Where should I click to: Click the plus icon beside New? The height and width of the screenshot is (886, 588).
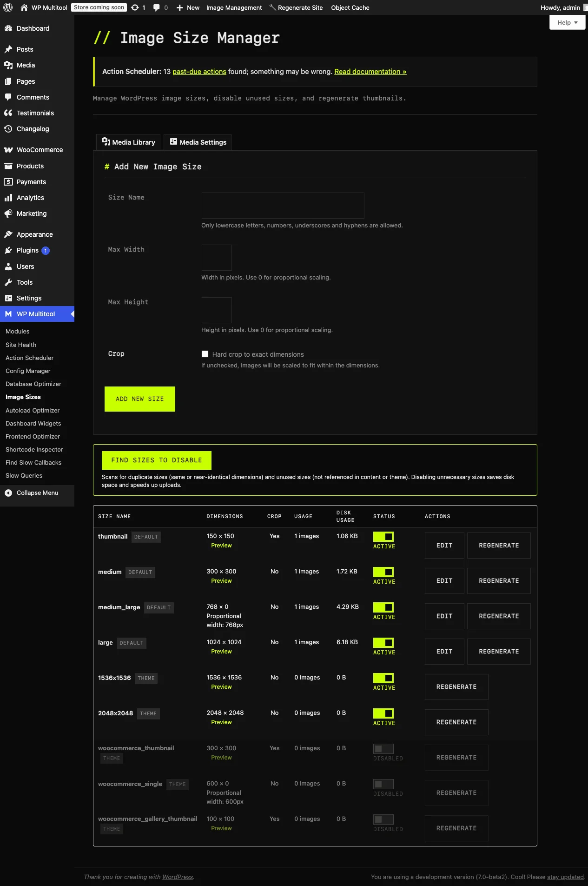click(180, 7)
